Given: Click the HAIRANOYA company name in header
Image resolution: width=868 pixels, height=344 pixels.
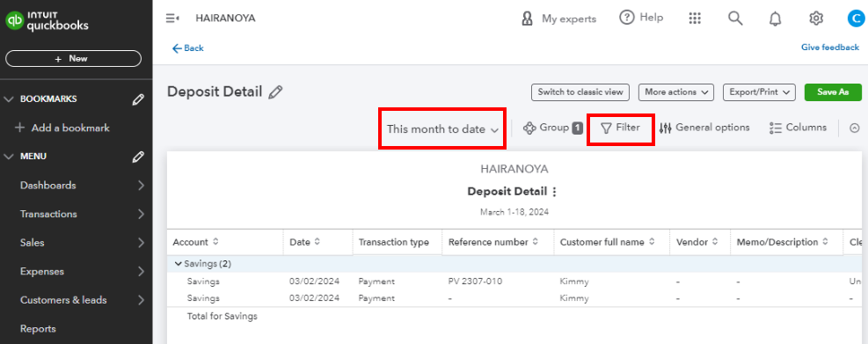Looking at the screenshot, I should (x=225, y=18).
